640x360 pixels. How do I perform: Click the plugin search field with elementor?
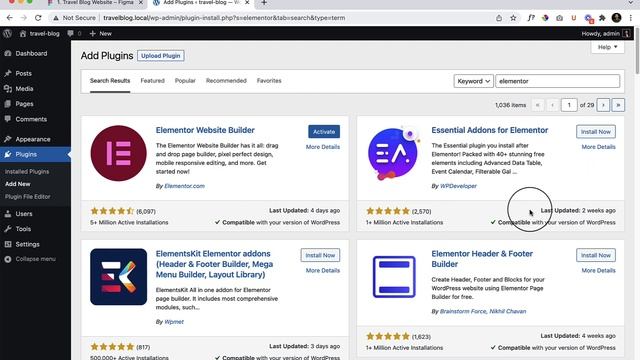coord(558,81)
